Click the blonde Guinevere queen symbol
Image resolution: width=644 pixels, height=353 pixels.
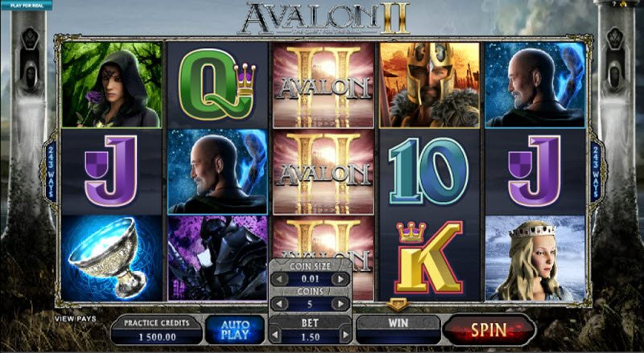(535, 259)
